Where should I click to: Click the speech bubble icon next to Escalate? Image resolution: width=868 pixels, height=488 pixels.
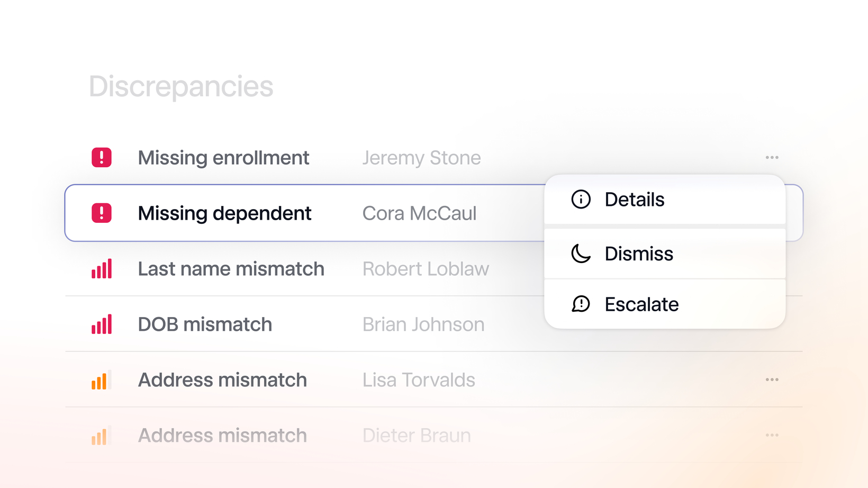(x=581, y=304)
